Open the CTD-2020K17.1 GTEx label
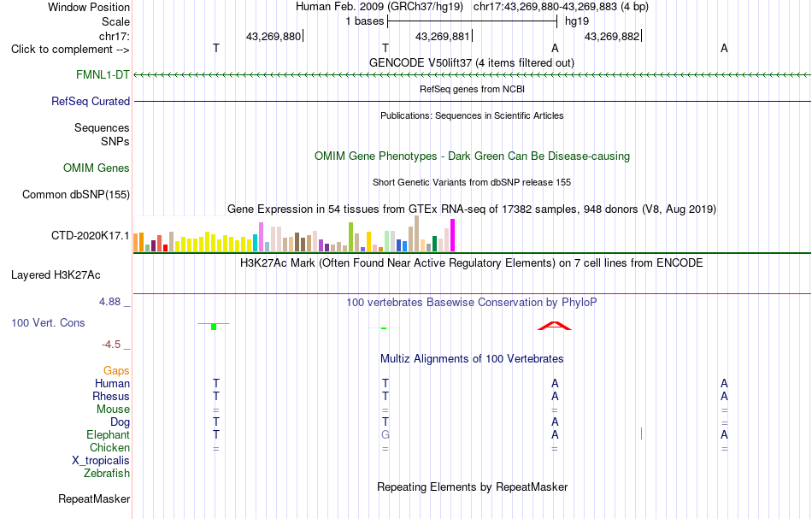 90,236
